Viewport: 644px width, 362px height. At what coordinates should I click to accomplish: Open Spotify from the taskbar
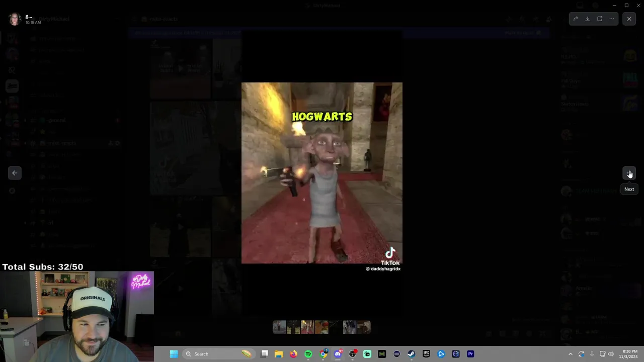308,354
